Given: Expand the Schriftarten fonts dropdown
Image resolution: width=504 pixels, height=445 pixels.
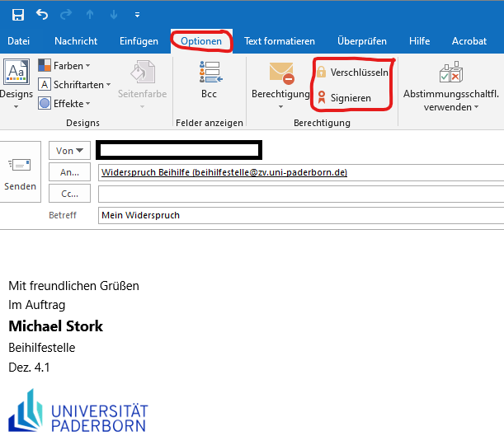Looking at the screenshot, I should [x=72, y=85].
